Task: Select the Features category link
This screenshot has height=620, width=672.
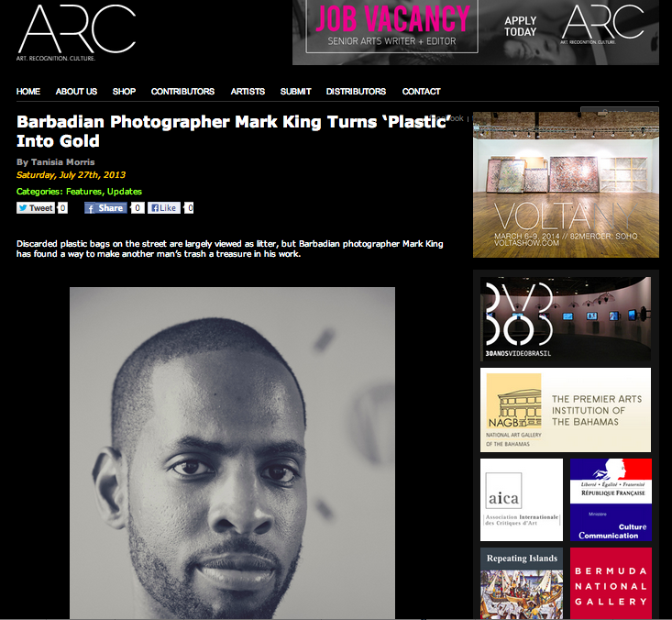Action: click(83, 192)
